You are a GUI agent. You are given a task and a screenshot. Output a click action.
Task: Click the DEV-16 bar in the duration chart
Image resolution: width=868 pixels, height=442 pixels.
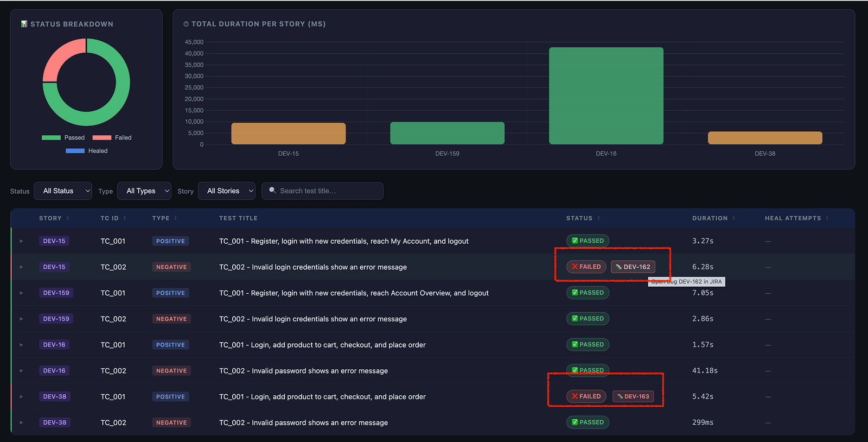pyautogui.click(x=606, y=96)
